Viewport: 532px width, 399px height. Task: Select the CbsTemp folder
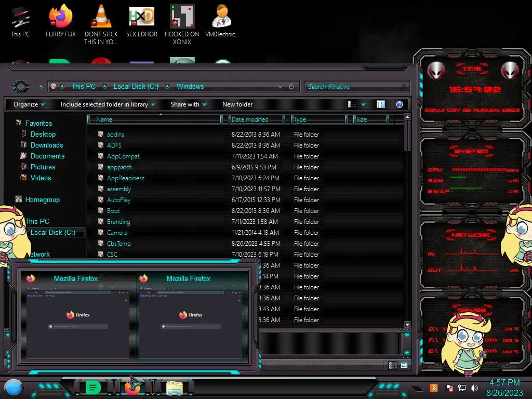[x=118, y=243]
